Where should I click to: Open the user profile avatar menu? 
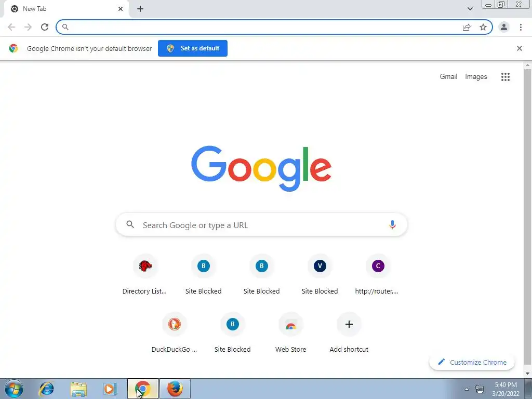click(x=504, y=27)
